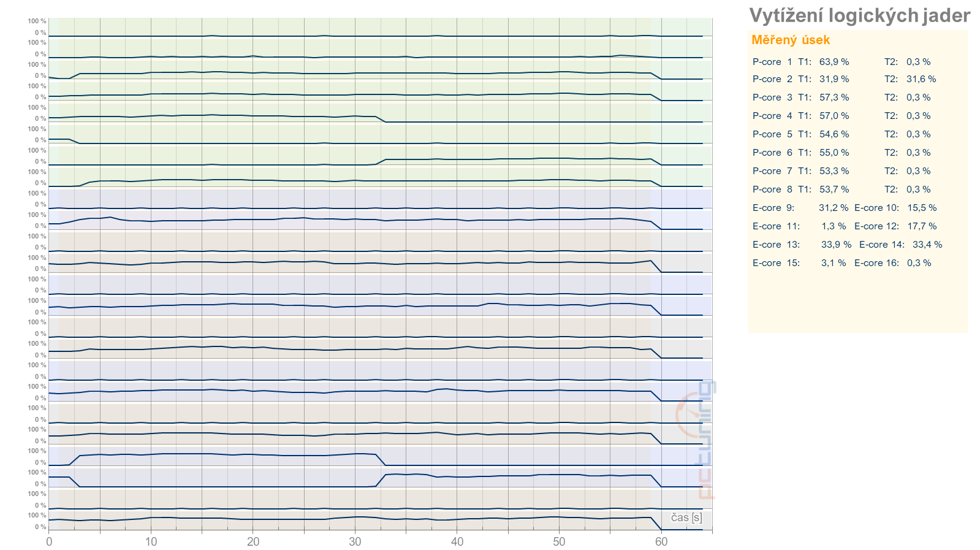This screenshot has width=980, height=550.
Task: Click the P-core 1 T1 value 63,9 %
Action: point(834,62)
